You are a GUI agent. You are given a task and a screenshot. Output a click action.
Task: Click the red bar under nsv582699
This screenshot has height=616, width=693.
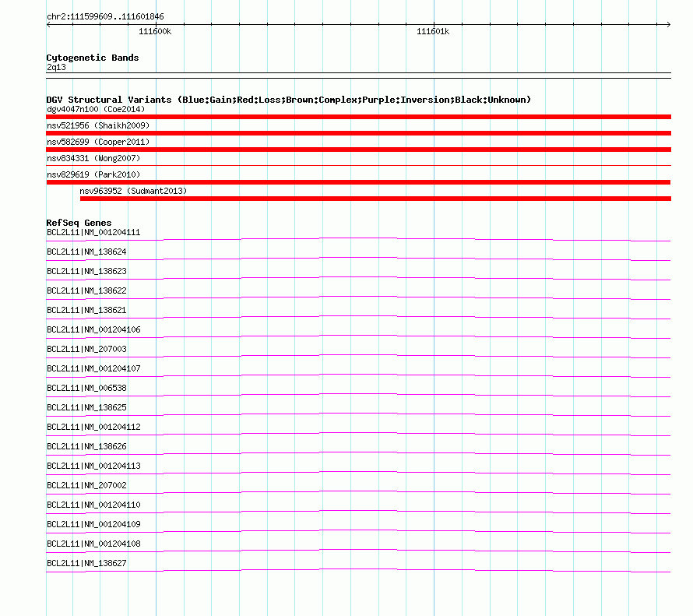(358, 150)
